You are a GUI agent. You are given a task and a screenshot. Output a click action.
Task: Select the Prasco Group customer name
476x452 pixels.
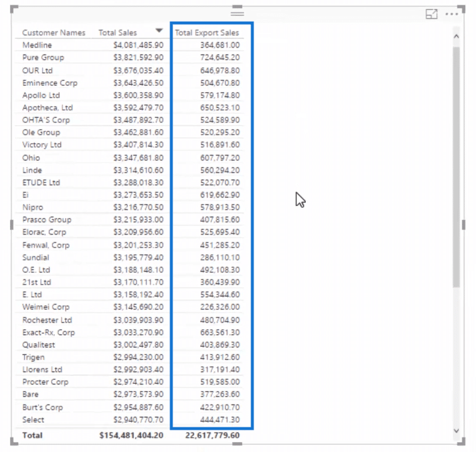click(x=47, y=220)
